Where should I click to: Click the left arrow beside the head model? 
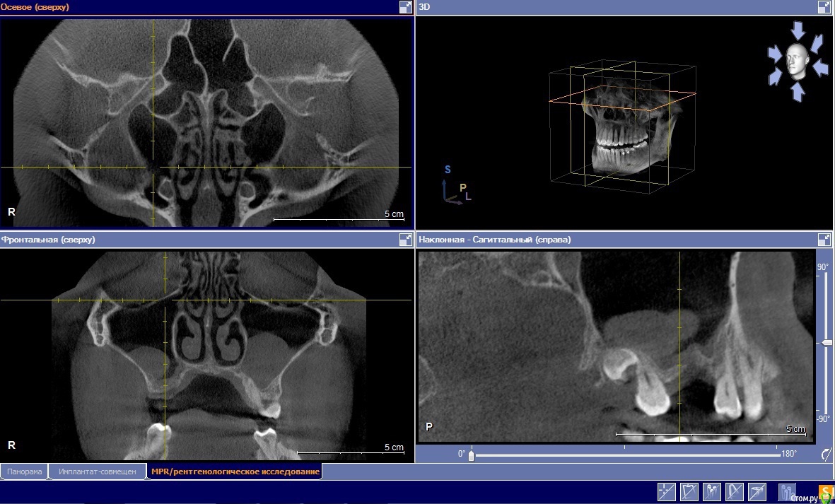click(776, 54)
